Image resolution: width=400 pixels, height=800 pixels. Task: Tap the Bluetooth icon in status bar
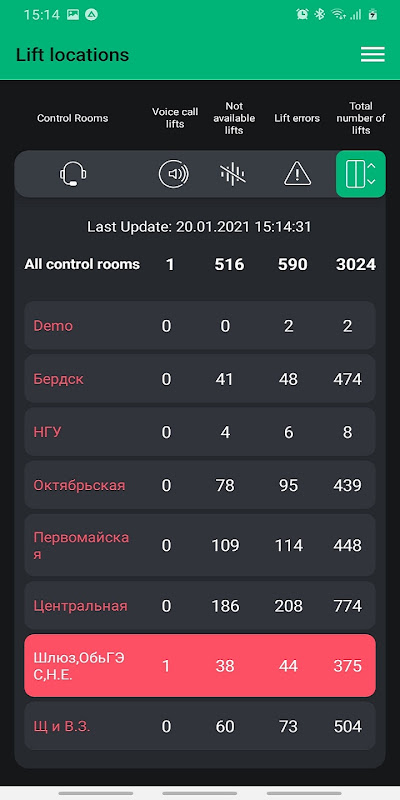(320, 14)
